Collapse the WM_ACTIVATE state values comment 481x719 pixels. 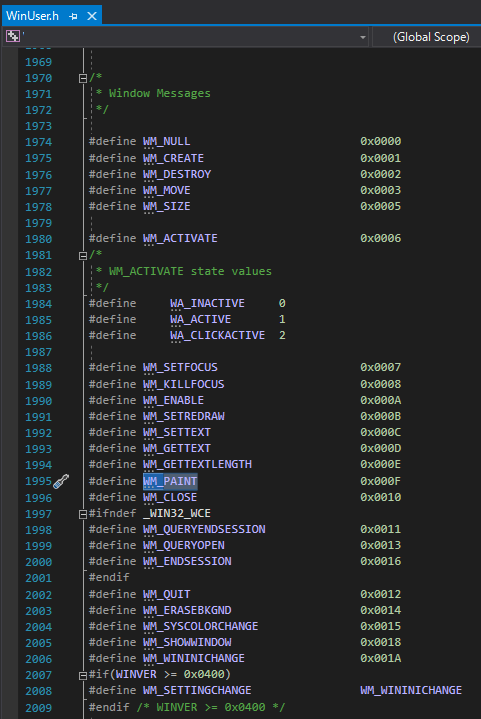[83, 256]
